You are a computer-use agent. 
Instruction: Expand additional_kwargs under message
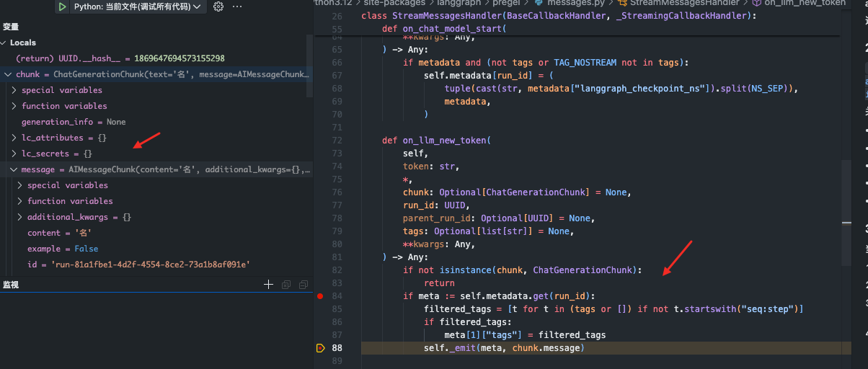click(x=20, y=217)
